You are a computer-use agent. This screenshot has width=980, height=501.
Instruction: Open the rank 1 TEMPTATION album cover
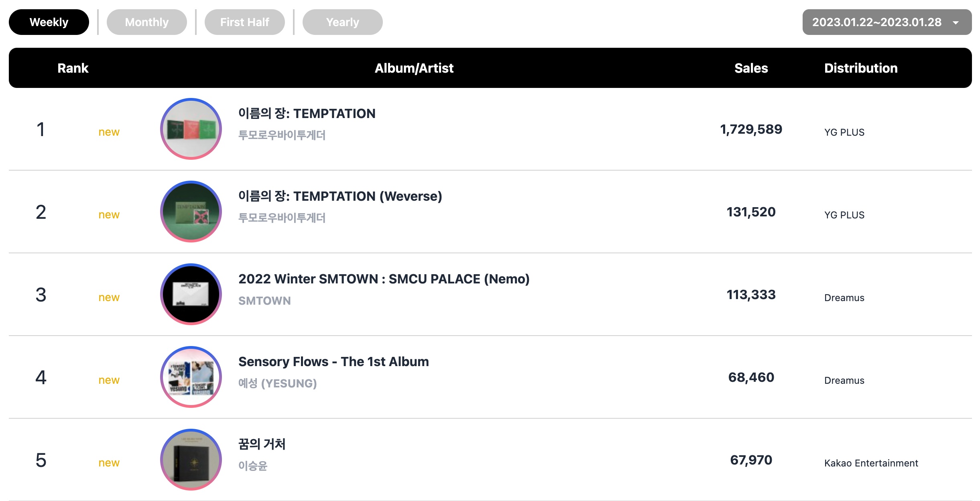191,129
